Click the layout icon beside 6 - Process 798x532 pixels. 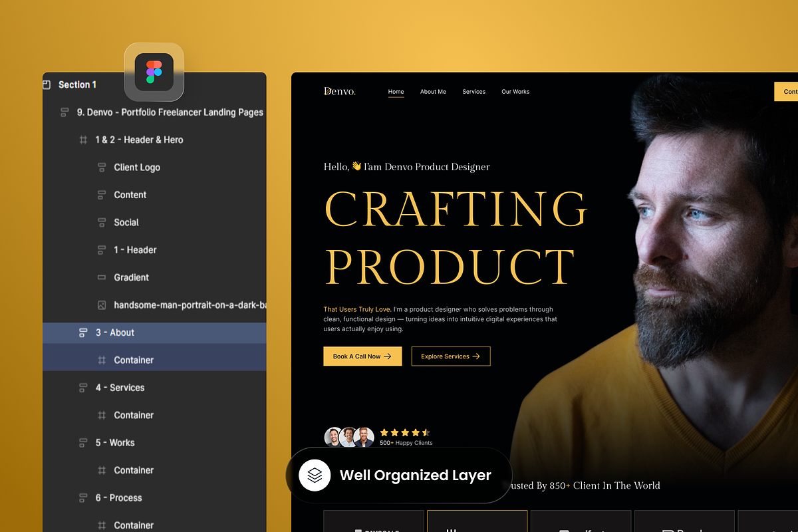pos(83,497)
